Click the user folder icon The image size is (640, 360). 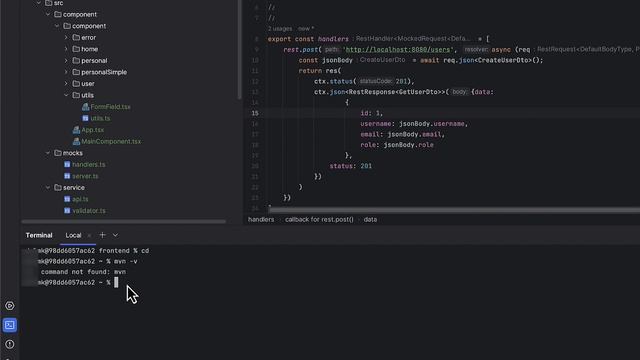(76, 84)
